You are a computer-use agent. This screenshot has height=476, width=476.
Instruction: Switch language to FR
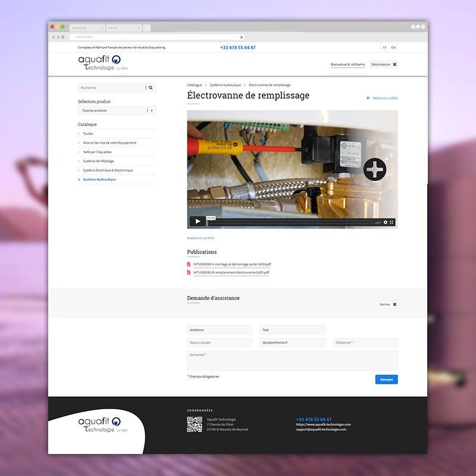click(x=384, y=48)
